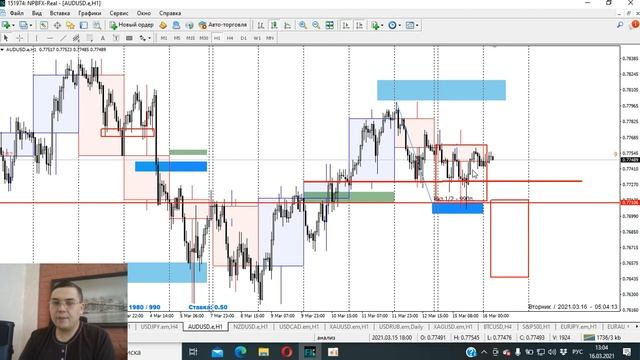Select the trendline drawing tool
The image size is (640, 360).
point(63,38)
